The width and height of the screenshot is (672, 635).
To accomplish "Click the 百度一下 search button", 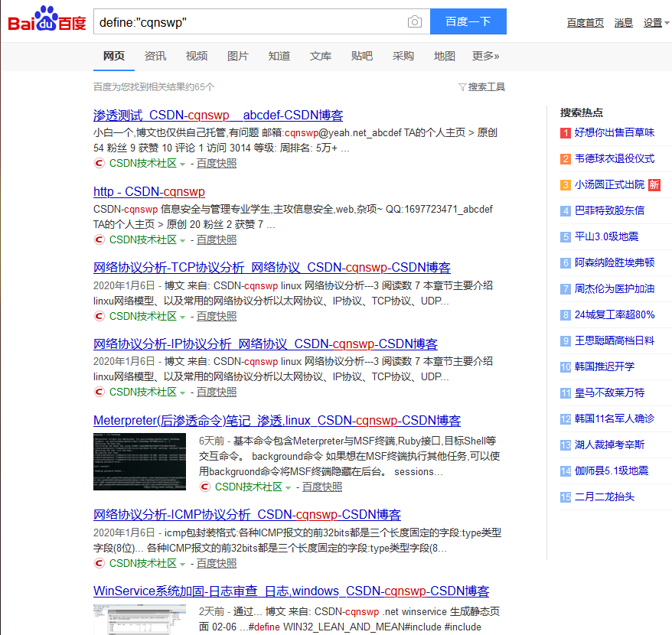I will pos(468,21).
